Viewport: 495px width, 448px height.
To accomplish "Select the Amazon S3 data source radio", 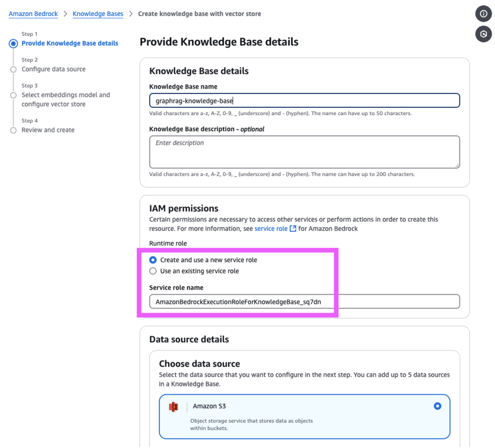I will click(x=437, y=406).
